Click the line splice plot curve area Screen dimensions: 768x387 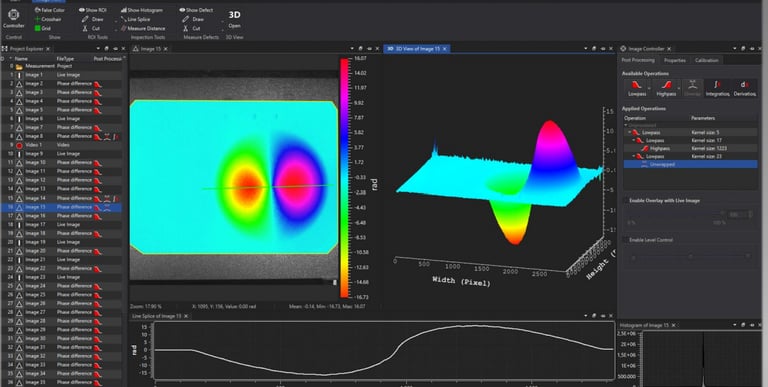(384, 351)
